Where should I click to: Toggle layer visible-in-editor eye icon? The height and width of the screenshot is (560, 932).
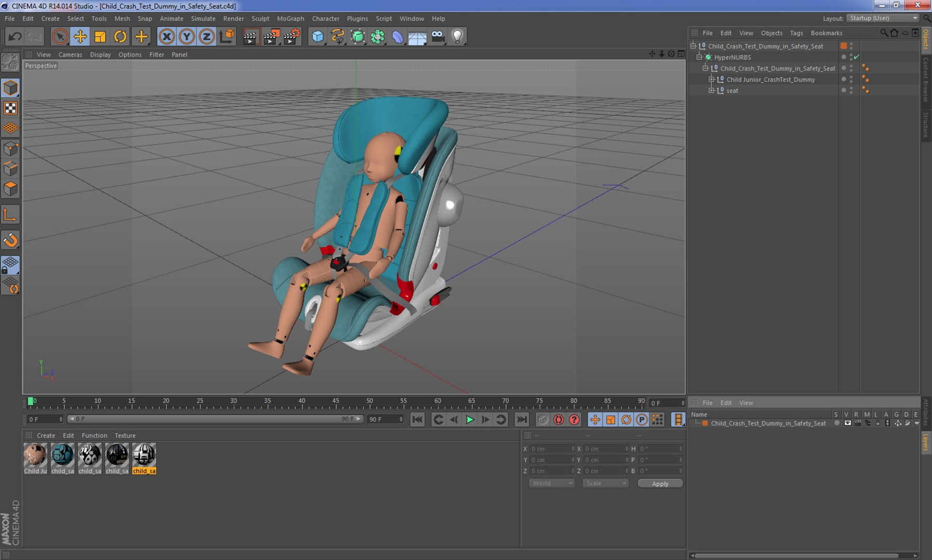pyautogui.click(x=847, y=423)
